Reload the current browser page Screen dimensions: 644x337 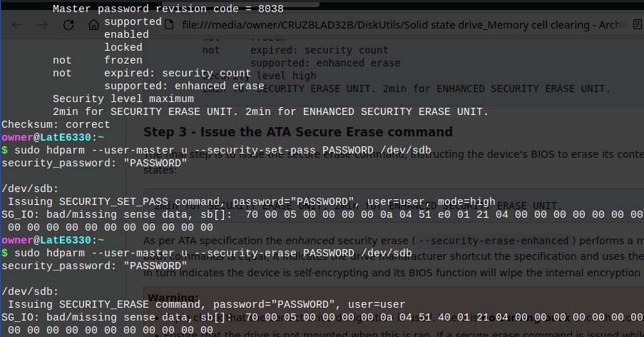click(68, 25)
